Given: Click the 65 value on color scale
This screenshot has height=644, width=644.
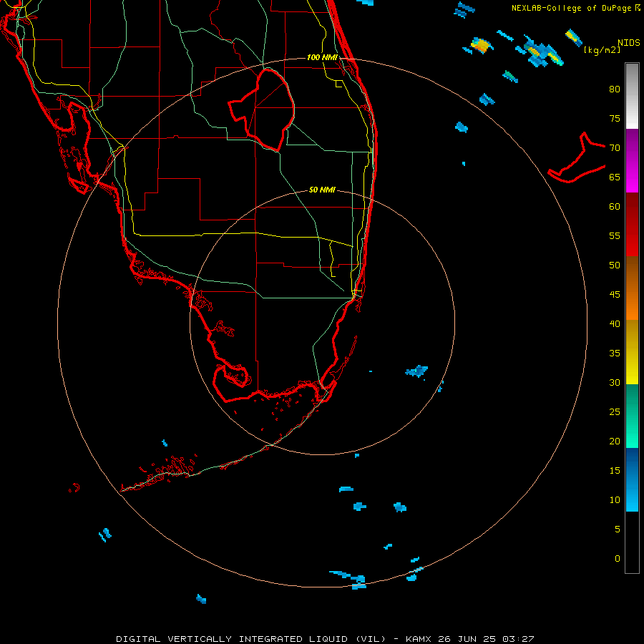Looking at the screenshot, I should tap(615, 177).
